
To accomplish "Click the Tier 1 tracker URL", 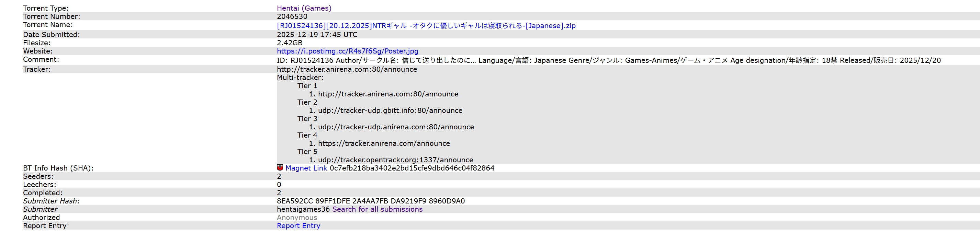I will click(x=388, y=94).
